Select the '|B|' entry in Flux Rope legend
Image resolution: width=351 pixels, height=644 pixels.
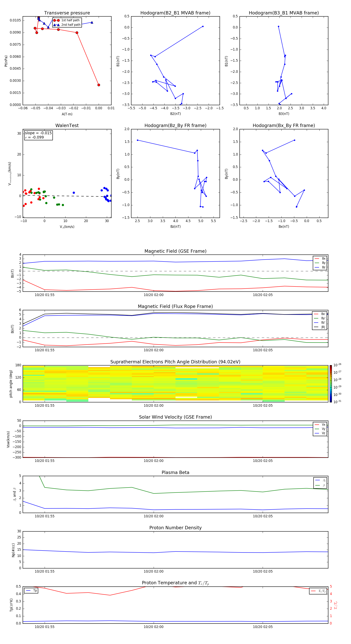pyautogui.click(x=320, y=327)
